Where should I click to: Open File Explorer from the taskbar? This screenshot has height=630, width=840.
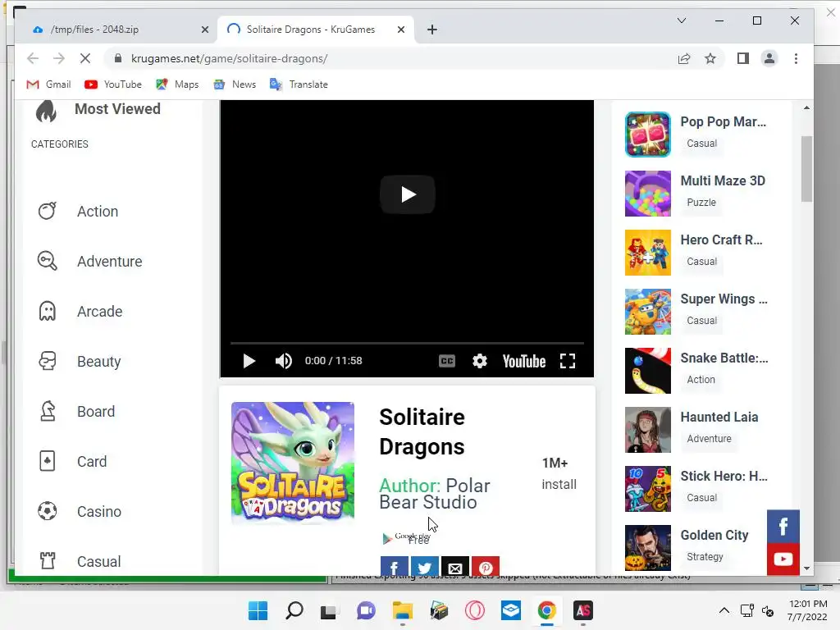[402, 610]
